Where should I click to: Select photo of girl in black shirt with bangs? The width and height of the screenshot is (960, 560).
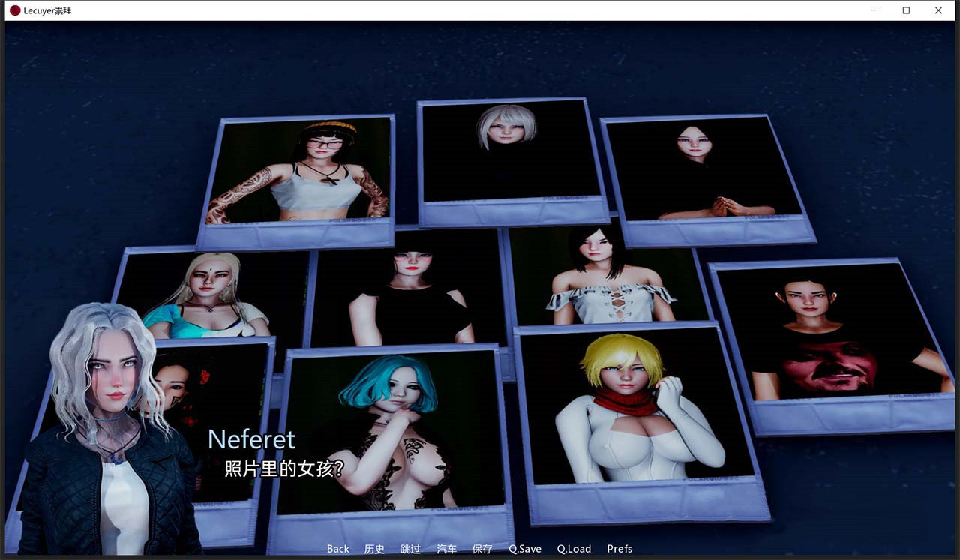[x=409, y=292]
